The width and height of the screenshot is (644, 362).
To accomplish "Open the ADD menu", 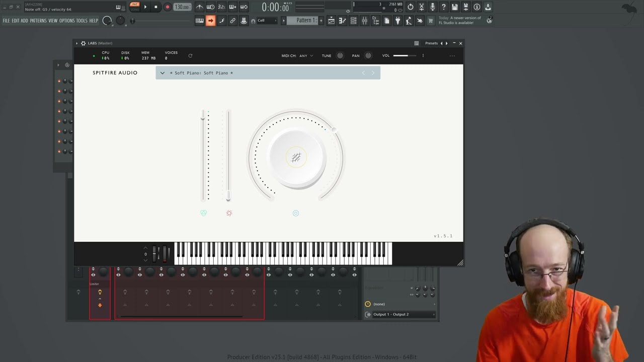I will point(24,21).
